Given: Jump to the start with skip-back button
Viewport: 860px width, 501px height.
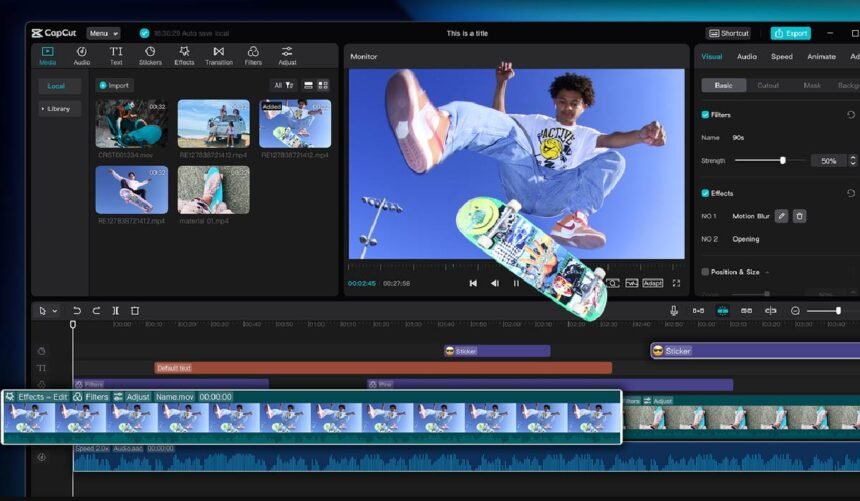Looking at the screenshot, I should [473, 283].
